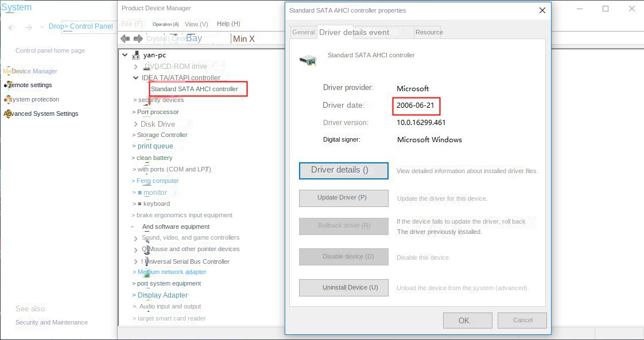644x340 pixels.
Task: Open the File menu in Device Manager
Action: pos(132,24)
